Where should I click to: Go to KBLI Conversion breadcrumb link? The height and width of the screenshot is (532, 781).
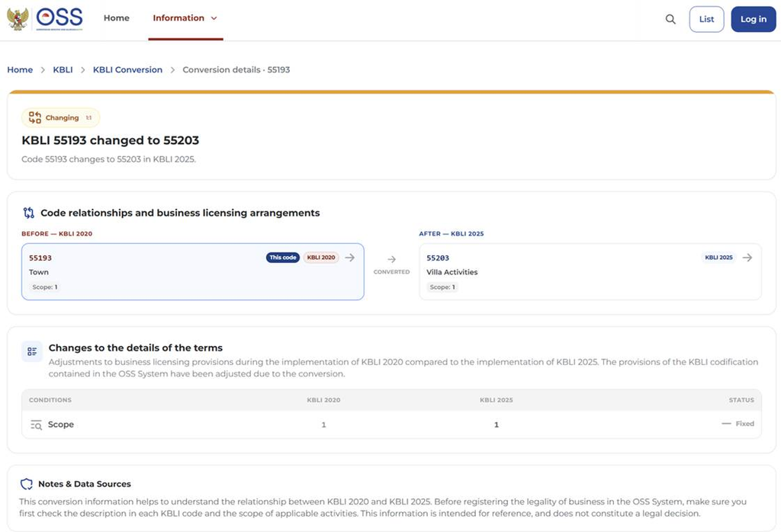[x=127, y=69]
